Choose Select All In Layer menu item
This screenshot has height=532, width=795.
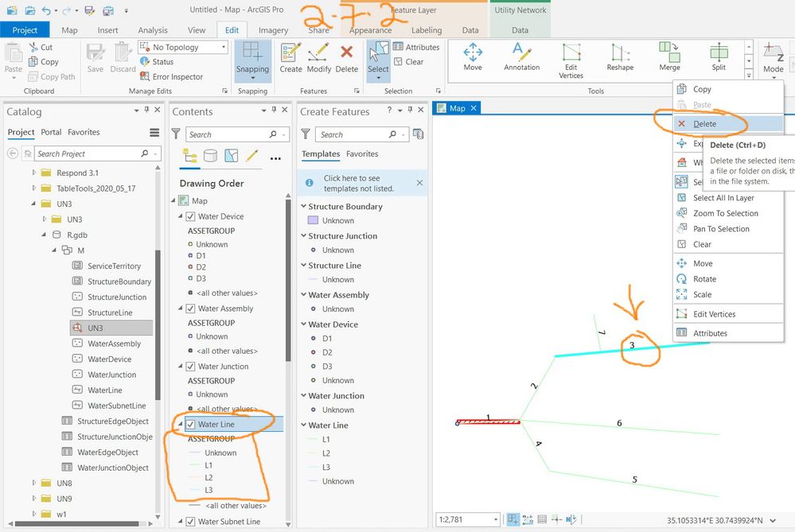pos(728,197)
